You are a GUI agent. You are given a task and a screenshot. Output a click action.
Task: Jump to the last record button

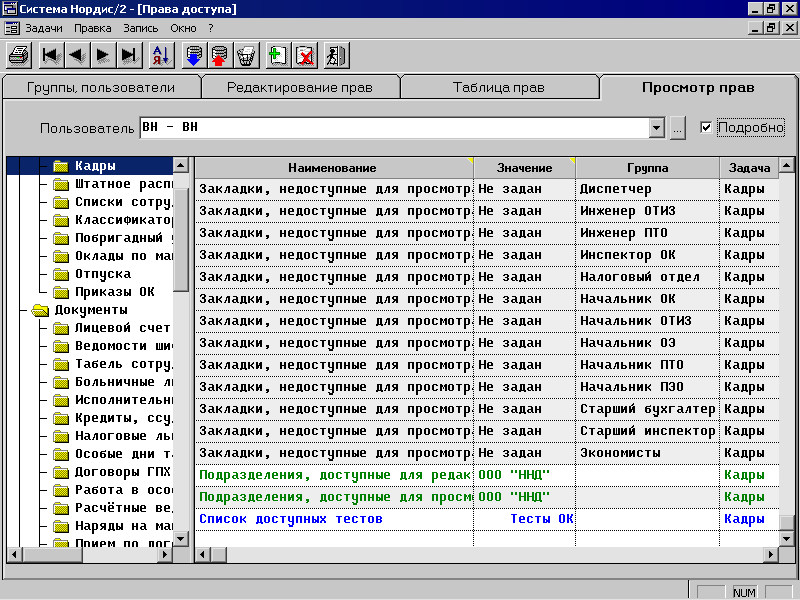click(x=129, y=55)
